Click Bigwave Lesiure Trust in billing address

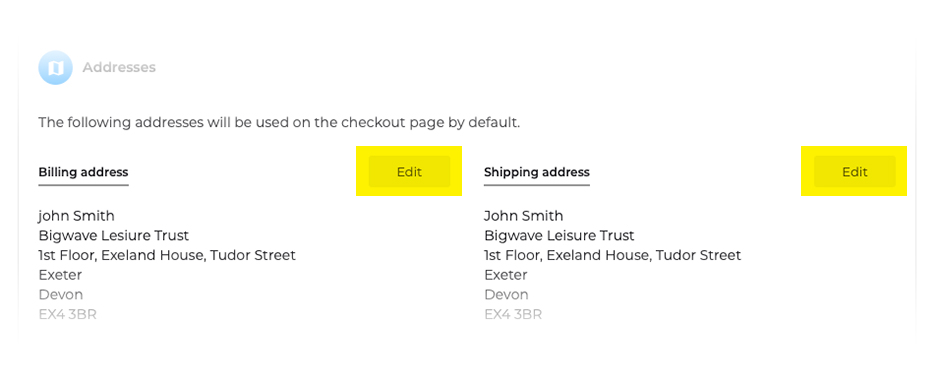tap(113, 235)
